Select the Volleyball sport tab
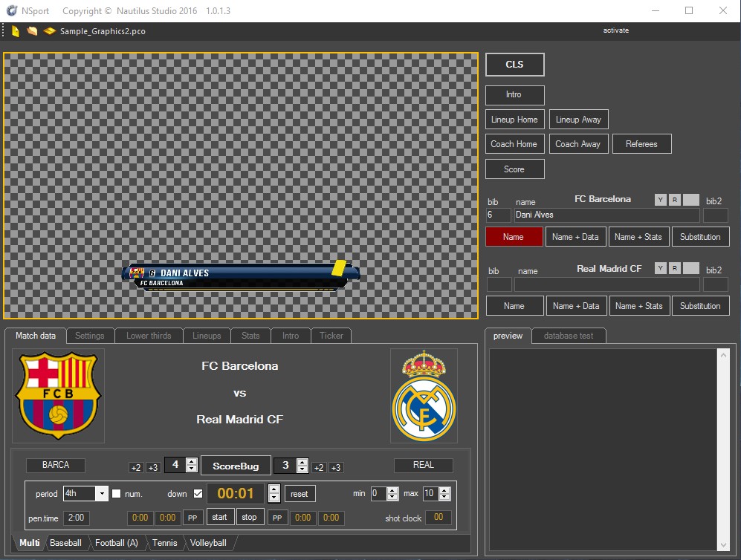Viewport: 741px width, 560px height. 208,543
